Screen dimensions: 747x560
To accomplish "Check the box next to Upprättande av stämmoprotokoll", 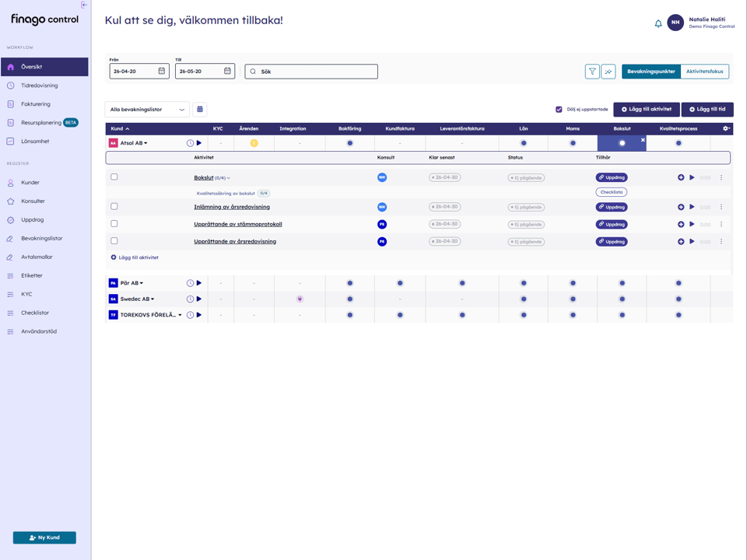I will pos(113,224).
